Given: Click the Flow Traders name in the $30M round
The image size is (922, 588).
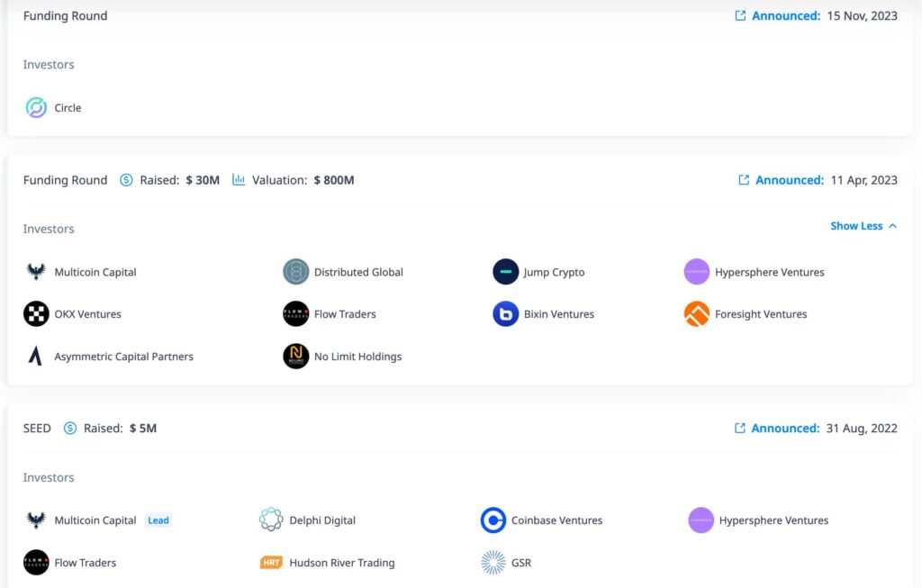Looking at the screenshot, I should coord(345,314).
